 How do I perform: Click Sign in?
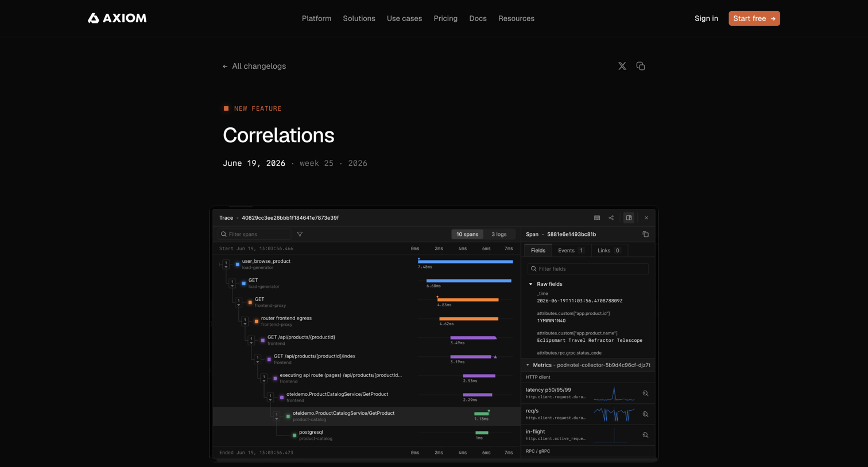point(706,18)
